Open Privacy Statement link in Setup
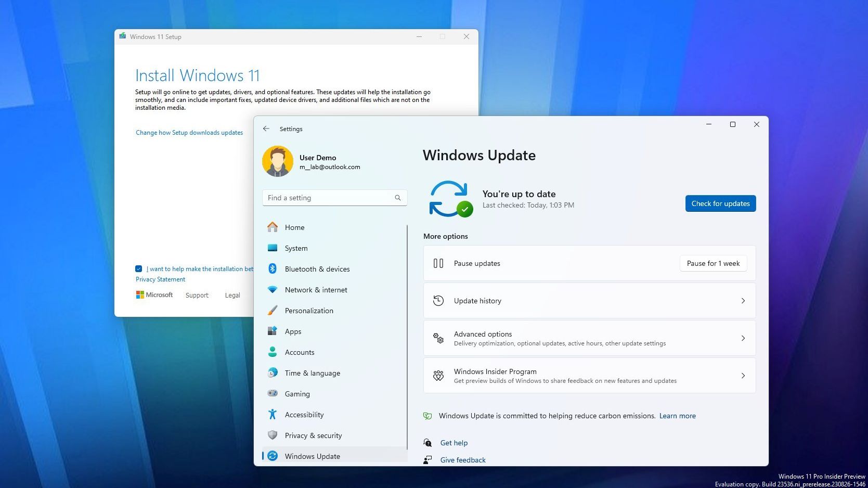868x488 pixels. pos(160,279)
